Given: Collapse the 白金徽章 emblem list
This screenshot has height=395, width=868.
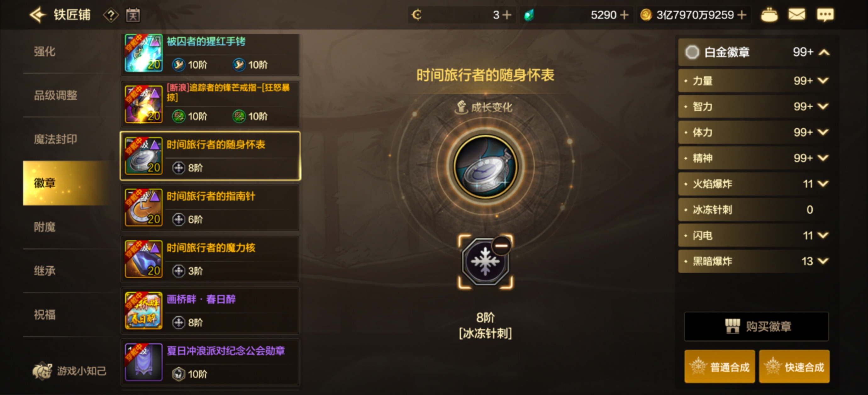Looking at the screenshot, I should (x=824, y=52).
